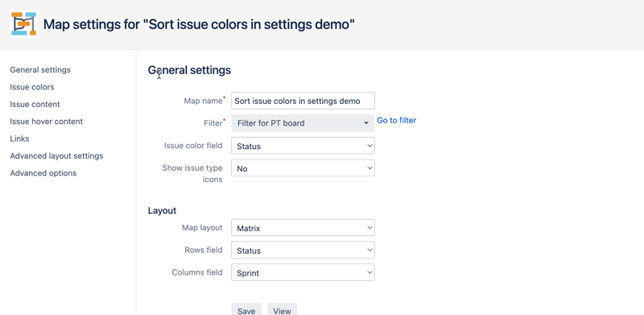The width and height of the screenshot is (644, 315).
Task: Open General settings in sidebar
Action: click(x=40, y=70)
